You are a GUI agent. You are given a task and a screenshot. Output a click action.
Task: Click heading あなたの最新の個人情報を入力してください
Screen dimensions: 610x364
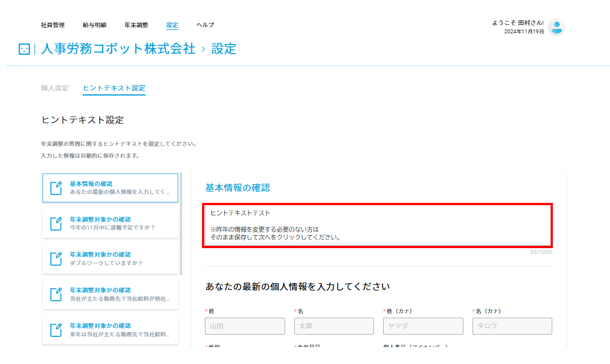[298, 287]
